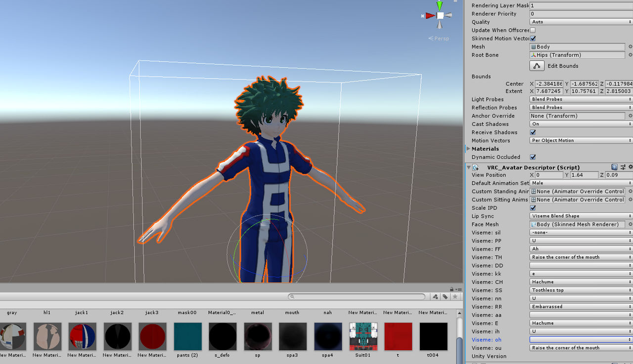Open the Viseme: RR dropdown

click(x=581, y=307)
